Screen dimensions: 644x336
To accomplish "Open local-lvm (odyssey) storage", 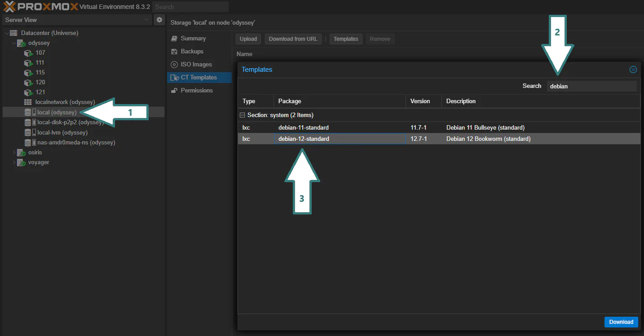I will click(x=62, y=133).
